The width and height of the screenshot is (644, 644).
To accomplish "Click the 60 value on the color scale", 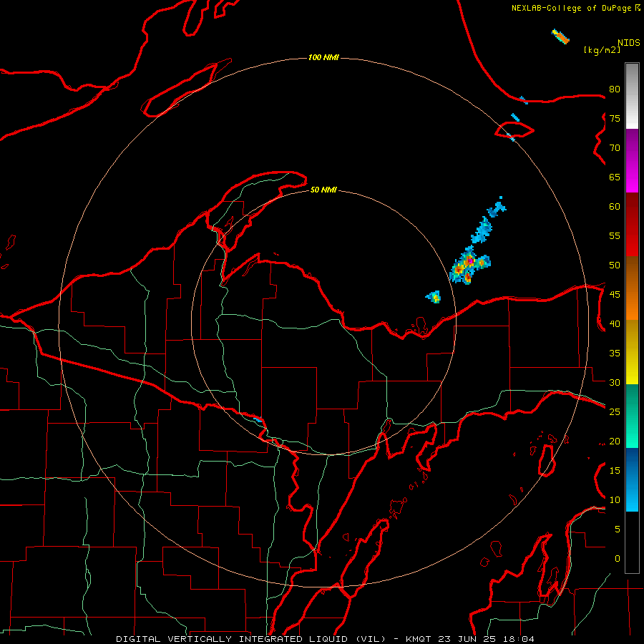I will (615, 207).
